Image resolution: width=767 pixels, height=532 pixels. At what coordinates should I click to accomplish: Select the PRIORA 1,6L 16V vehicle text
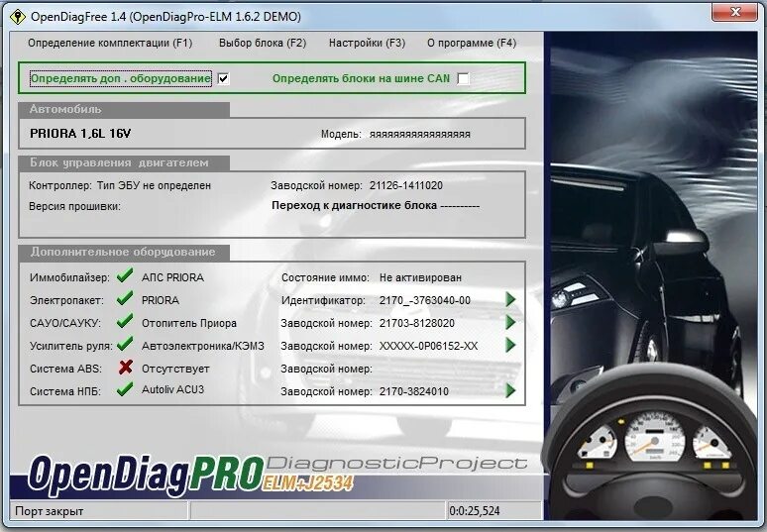tap(80, 134)
